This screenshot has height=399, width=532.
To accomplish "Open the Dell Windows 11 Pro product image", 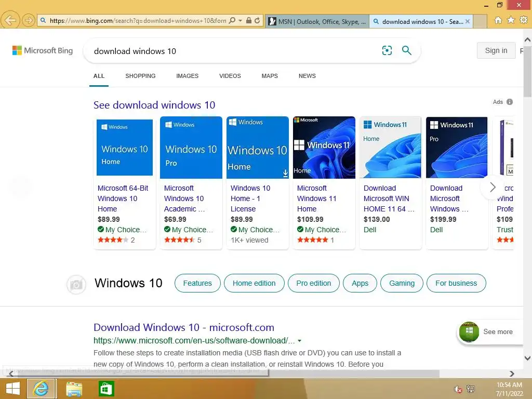I will click(457, 148).
